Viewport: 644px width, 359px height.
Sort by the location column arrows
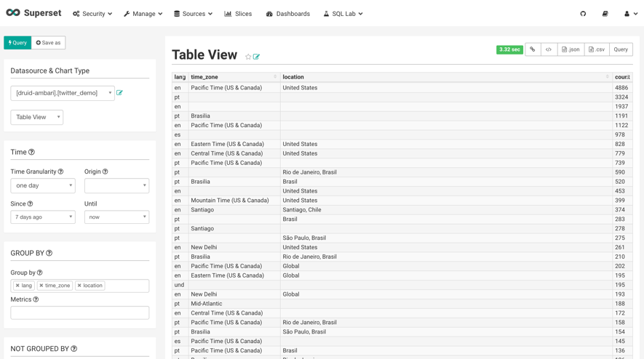point(608,77)
